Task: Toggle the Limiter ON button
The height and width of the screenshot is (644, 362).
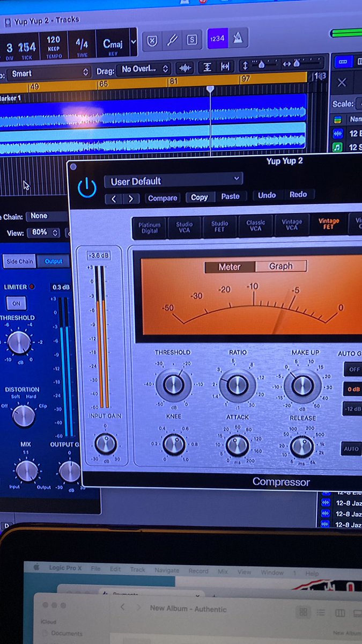Action: coord(16,303)
